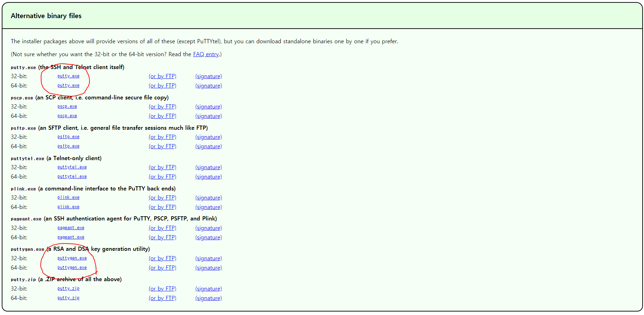Click FTP link for 32-bit puttytel.exe
The height and width of the screenshot is (315, 644).
point(162,167)
